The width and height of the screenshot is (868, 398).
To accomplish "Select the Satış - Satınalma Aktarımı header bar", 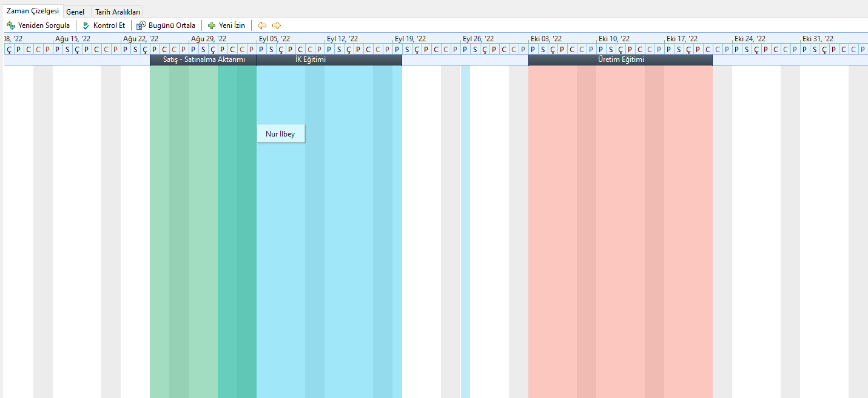I will [x=203, y=60].
